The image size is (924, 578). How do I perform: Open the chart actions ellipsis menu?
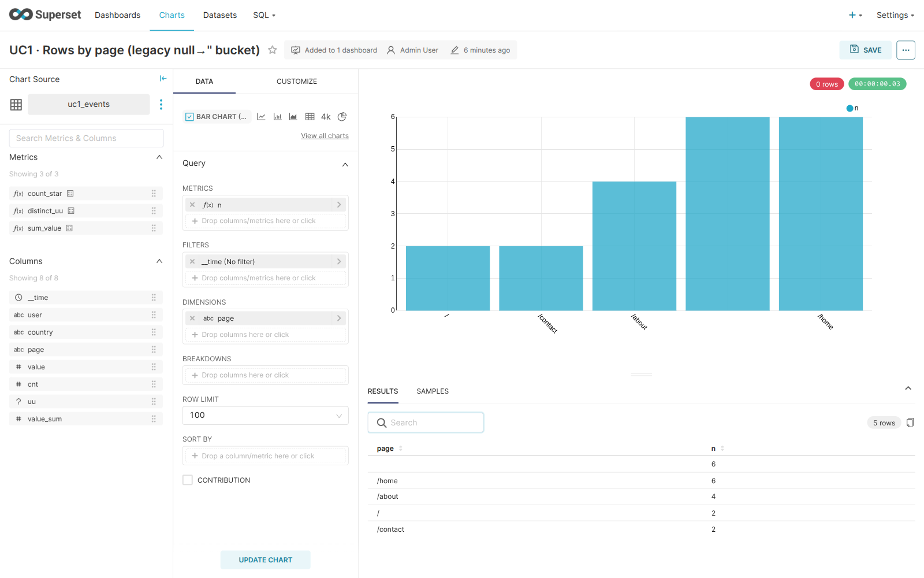pos(906,50)
